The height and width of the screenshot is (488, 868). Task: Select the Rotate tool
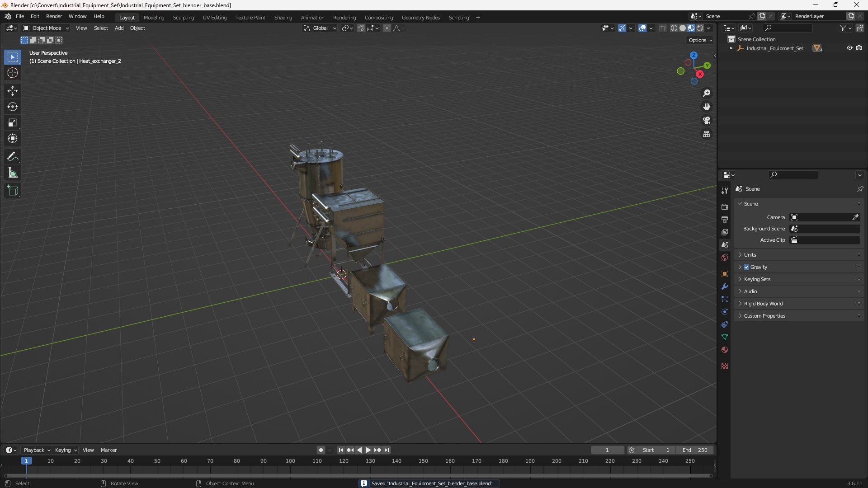tap(13, 107)
